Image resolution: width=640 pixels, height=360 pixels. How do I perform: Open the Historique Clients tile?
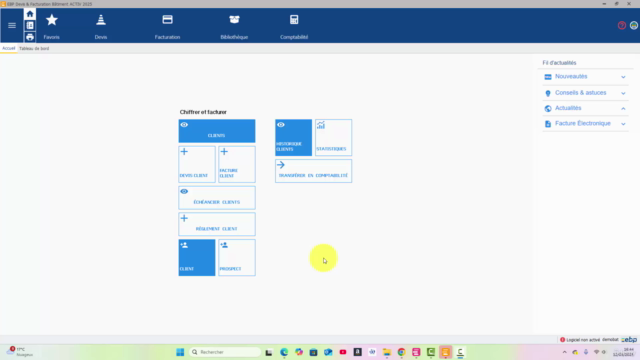coord(293,138)
